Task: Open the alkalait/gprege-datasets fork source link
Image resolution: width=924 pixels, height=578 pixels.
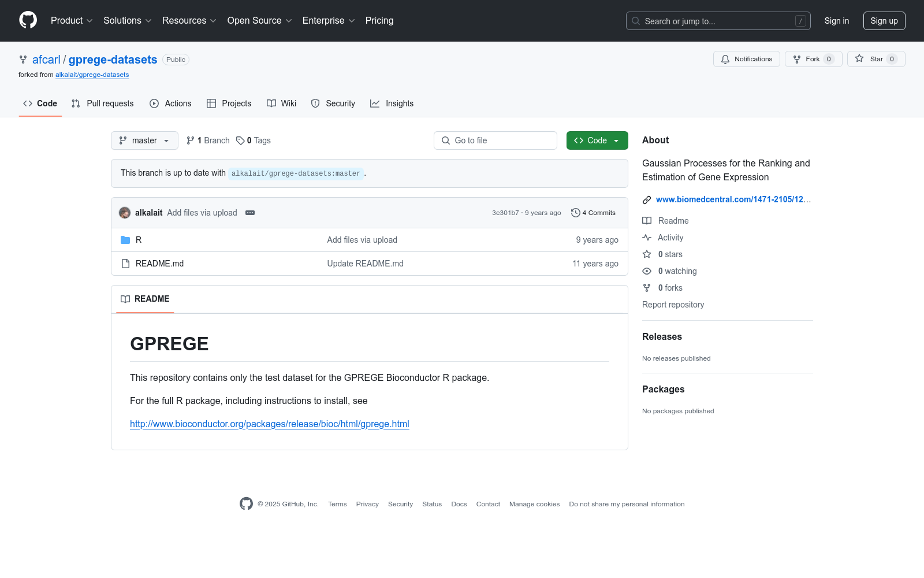Action: (x=92, y=75)
